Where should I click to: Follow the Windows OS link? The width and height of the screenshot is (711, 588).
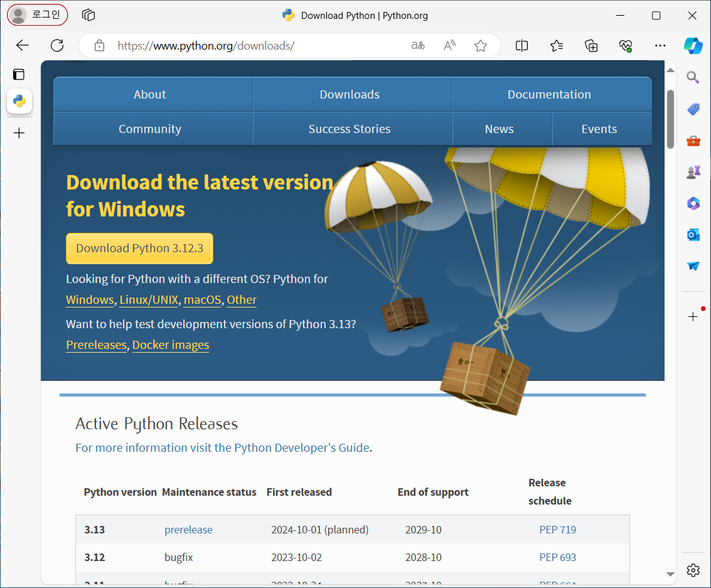point(90,300)
